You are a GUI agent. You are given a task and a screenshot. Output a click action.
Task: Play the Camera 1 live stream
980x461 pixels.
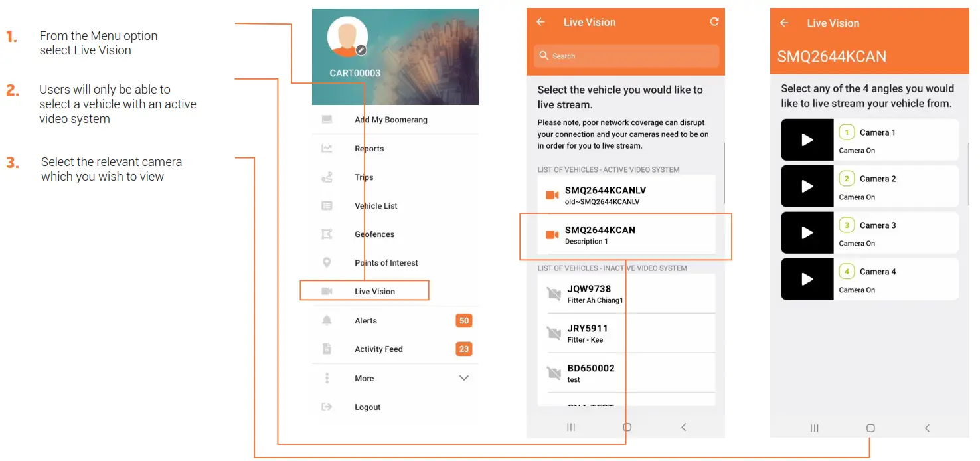click(807, 139)
